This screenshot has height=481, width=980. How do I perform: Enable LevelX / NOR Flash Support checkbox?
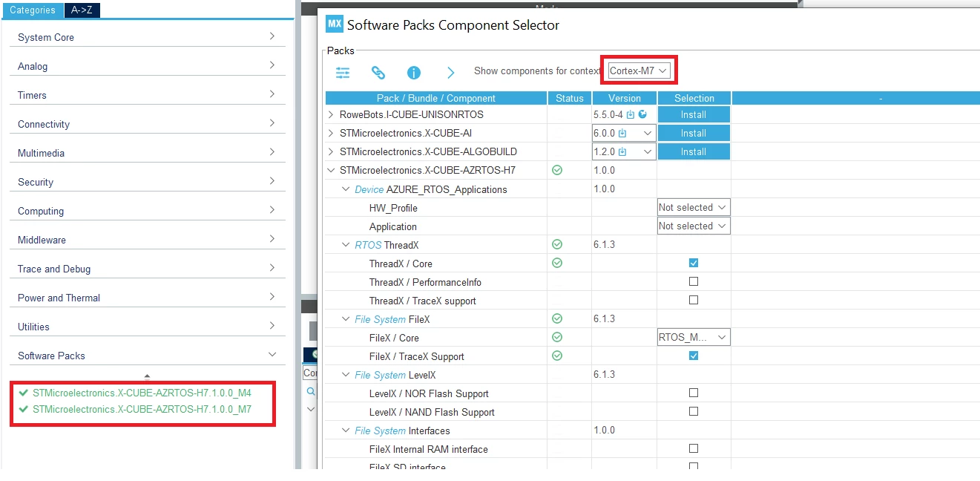[694, 393]
